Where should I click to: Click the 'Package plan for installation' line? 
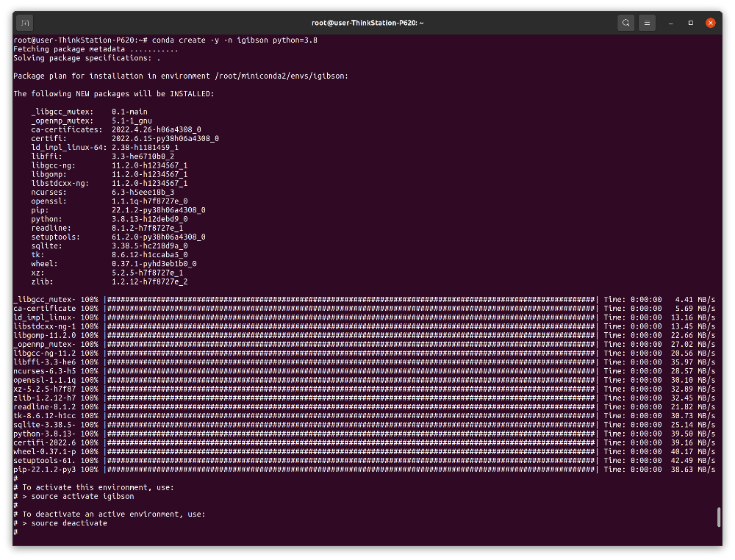coord(181,76)
